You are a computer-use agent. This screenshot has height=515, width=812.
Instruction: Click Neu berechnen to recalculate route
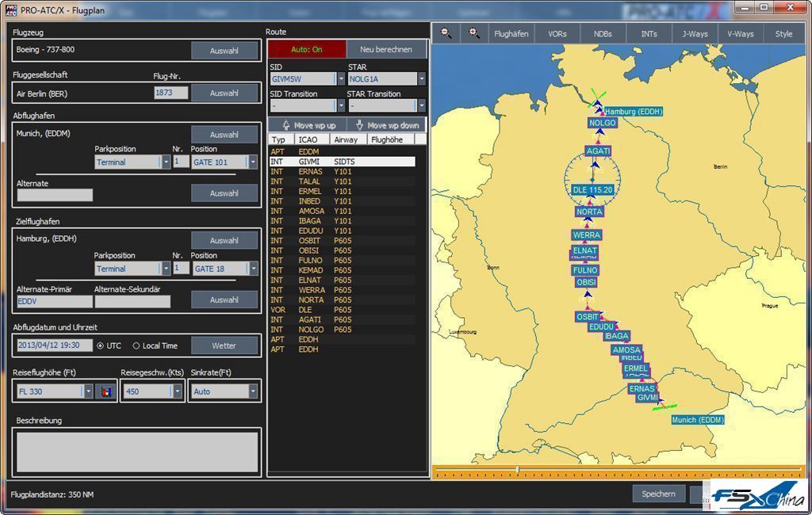click(x=386, y=50)
